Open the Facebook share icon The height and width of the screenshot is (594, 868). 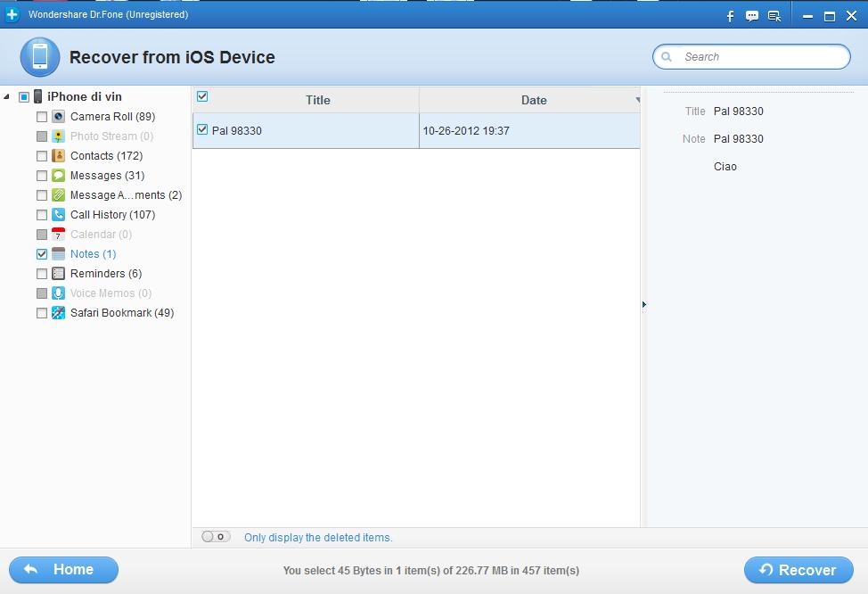point(730,16)
